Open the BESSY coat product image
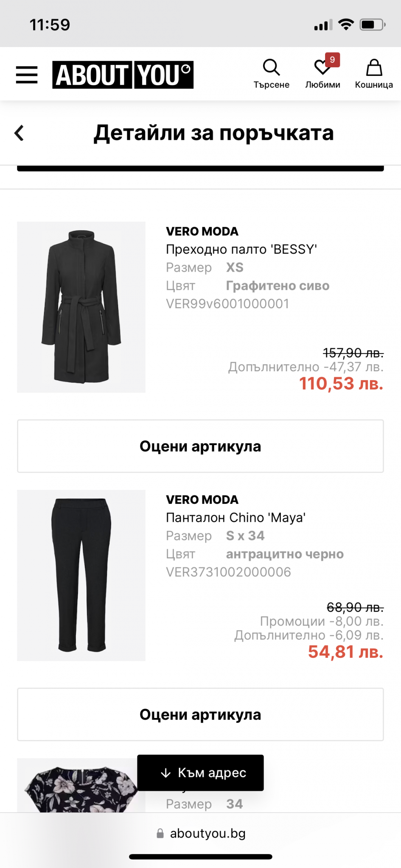Screen dimensions: 401x868 81,307
